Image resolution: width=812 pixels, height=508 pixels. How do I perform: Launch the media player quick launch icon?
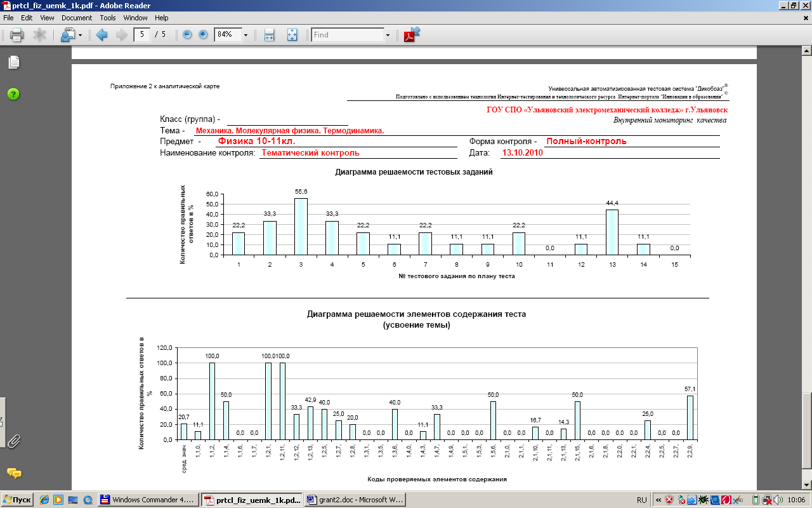tap(58, 500)
